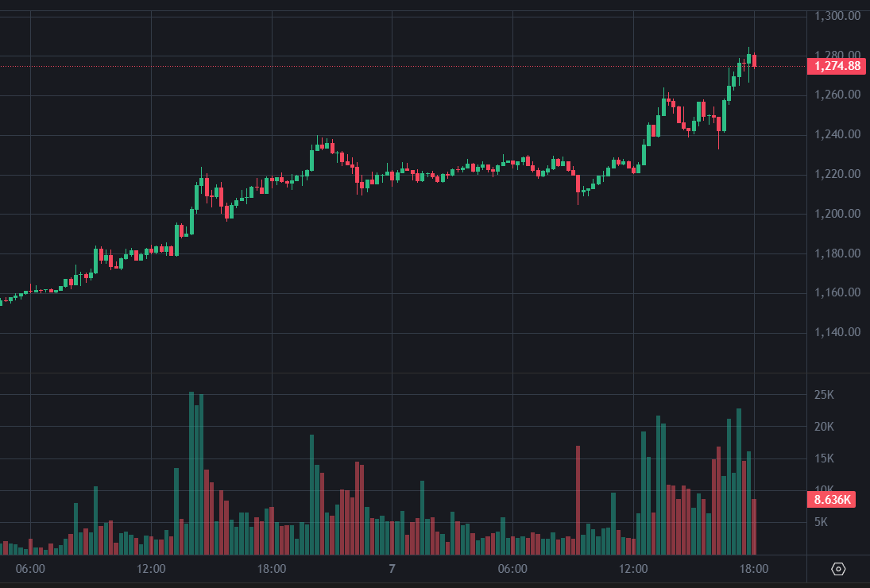Select the 1,200.00 price axis label

(838, 214)
